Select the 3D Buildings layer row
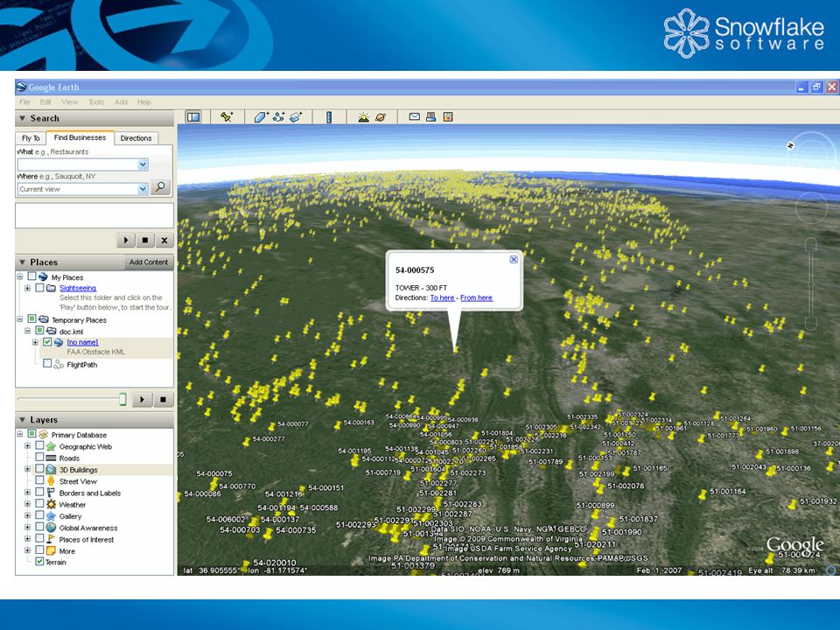840x630 pixels. point(94,470)
